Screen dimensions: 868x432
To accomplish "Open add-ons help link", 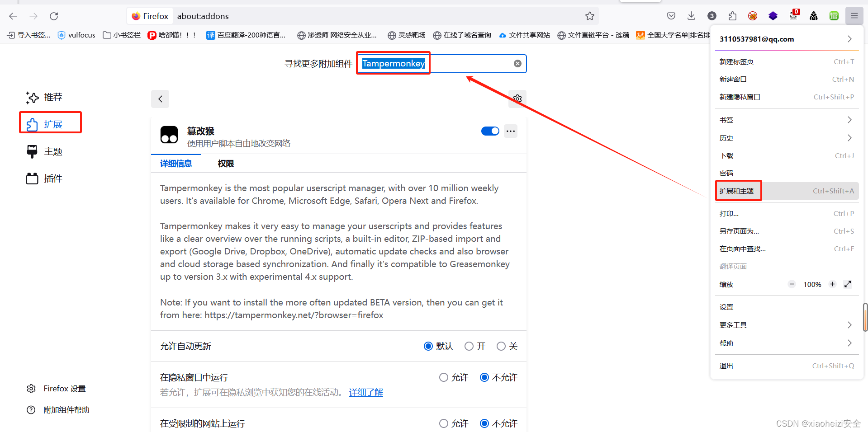I will tap(58, 410).
